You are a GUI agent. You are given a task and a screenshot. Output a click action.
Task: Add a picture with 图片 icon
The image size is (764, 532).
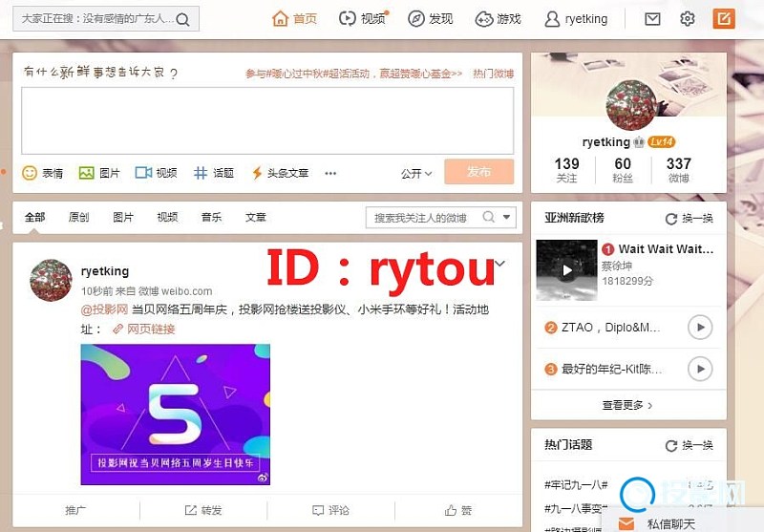[x=99, y=173]
